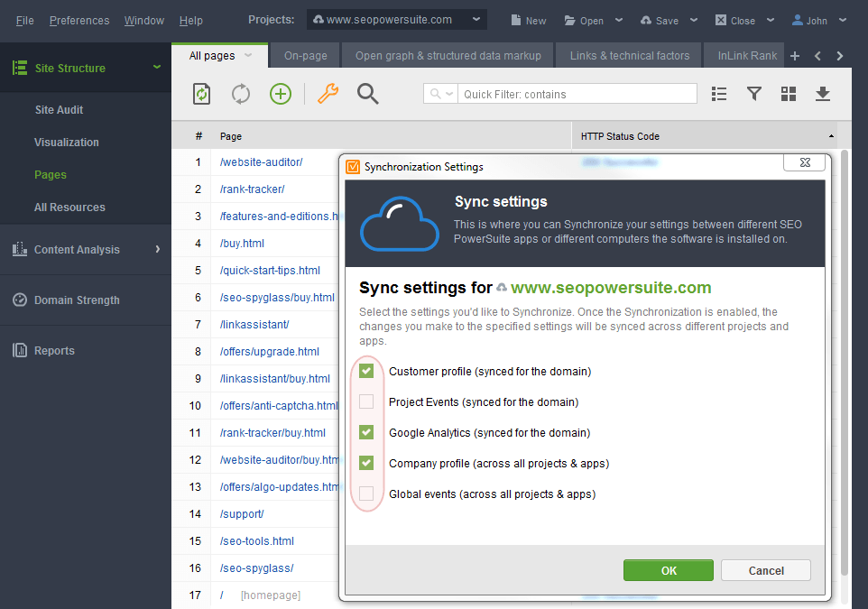Expand the Close button dropdown arrow

(770, 20)
